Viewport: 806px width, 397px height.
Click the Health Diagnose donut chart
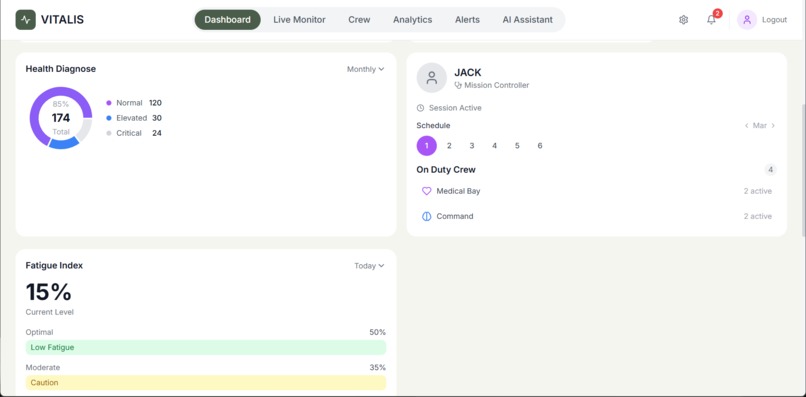(x=61, y=118)
